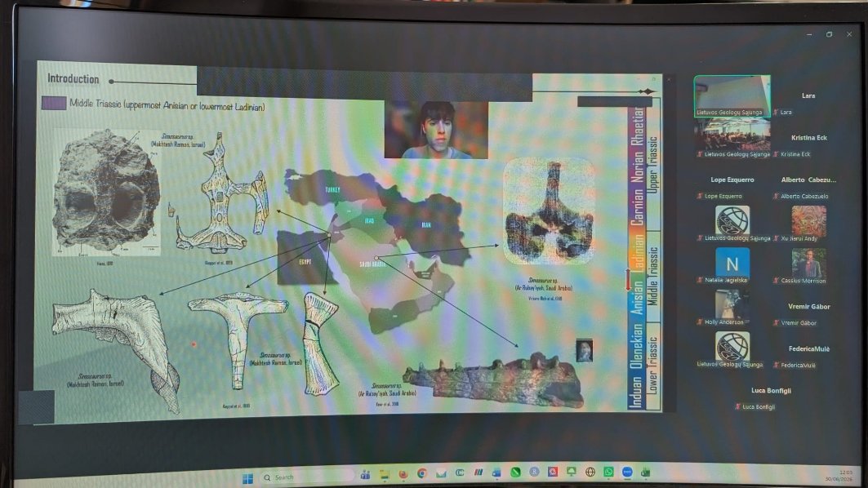This screenshot has height=488, width=868.
Task: Click Vremir Gábor's muted microphone icon
Action: [x=776, y=322]
